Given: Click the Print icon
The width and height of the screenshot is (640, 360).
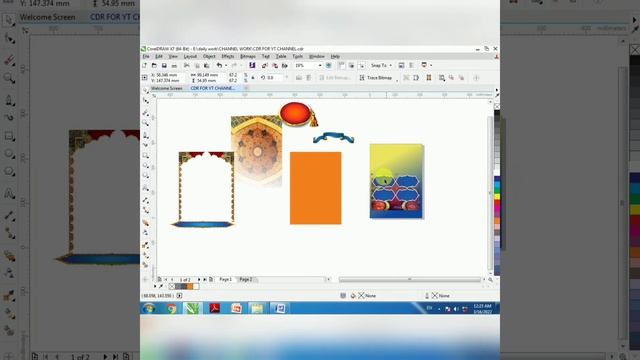Looking at the screenshot, I should click(x=174, y=65).
